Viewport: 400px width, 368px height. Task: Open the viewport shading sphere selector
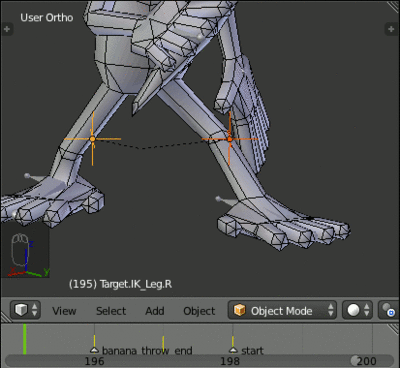tap(357, 310)
